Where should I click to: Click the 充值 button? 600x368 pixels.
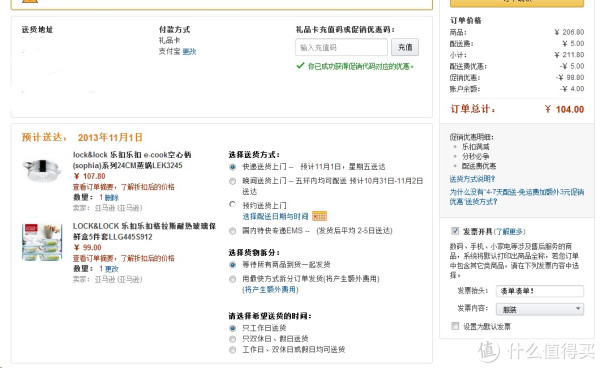pos(405,47)
